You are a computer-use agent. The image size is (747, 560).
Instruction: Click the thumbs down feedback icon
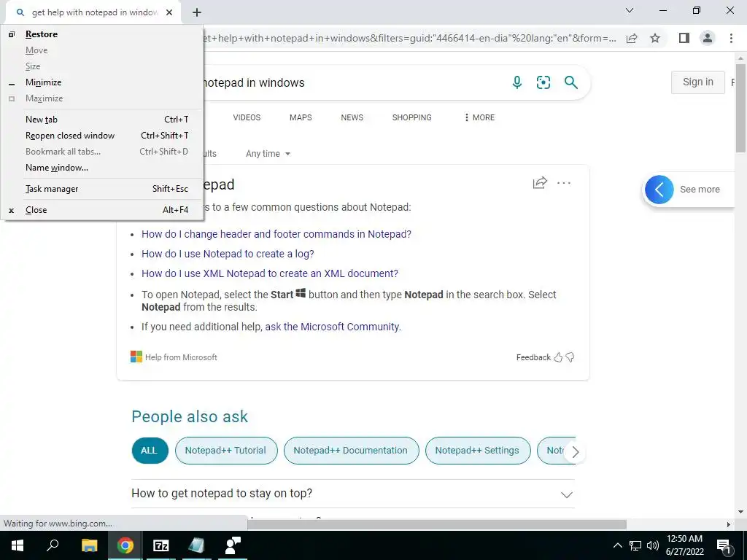coord(570,357)
